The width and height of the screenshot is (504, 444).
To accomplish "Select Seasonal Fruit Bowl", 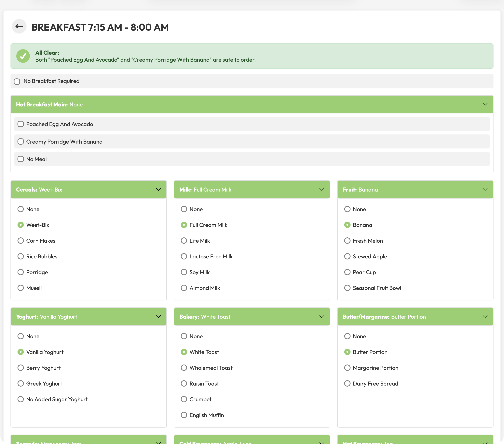I will click(347, 288).
